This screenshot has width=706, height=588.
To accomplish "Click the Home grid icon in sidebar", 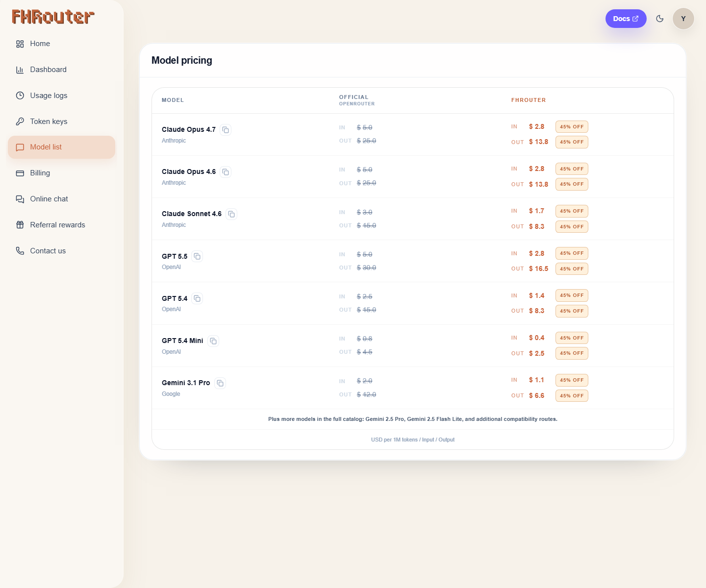I will (20, 44).
